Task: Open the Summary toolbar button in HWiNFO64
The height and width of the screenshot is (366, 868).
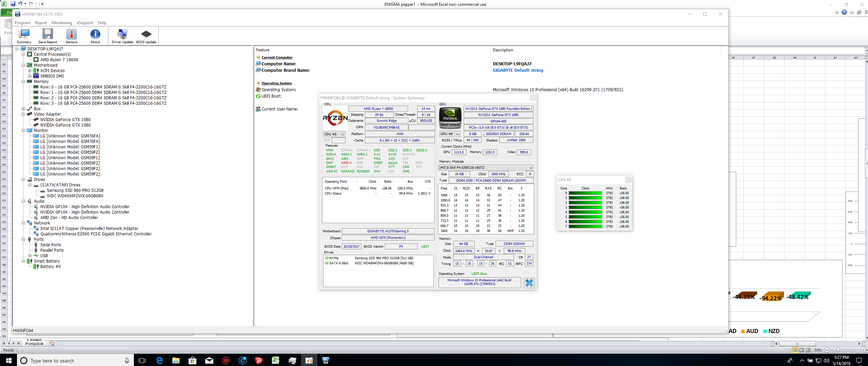Action: (24, 36)
